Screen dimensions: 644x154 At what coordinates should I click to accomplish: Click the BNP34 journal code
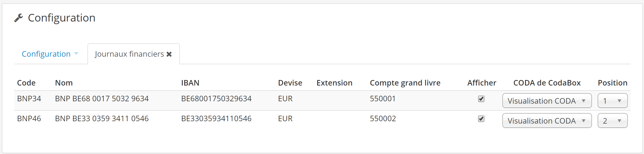(x=29, y=99)
